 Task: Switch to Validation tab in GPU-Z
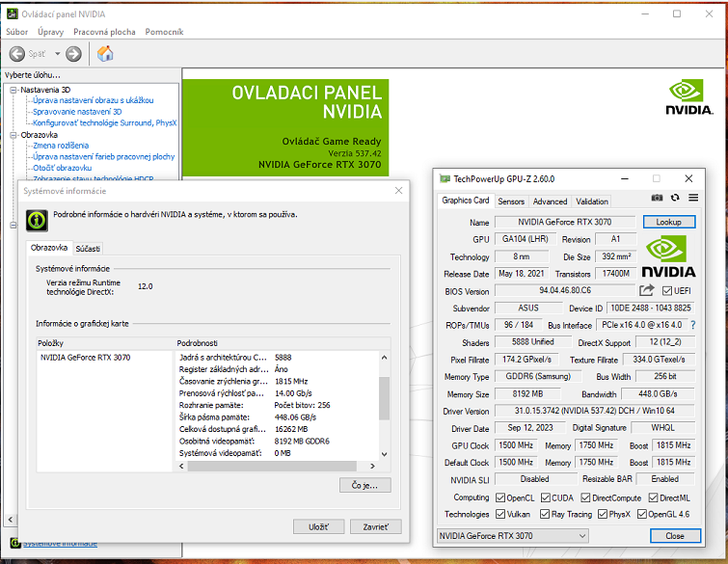[x=592, y=201]
